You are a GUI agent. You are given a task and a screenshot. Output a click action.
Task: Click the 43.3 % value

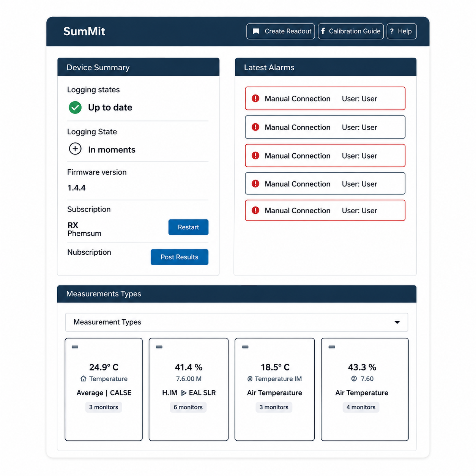click(362, 367)
